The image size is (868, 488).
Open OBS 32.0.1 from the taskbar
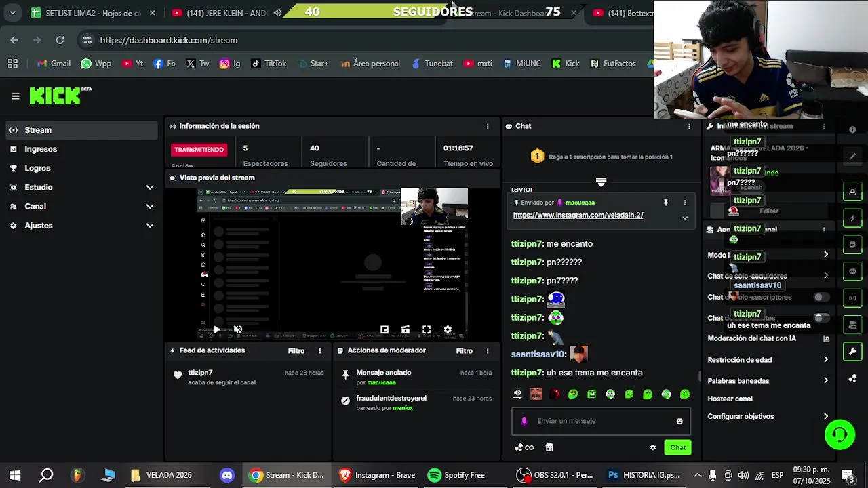point(555,475)
